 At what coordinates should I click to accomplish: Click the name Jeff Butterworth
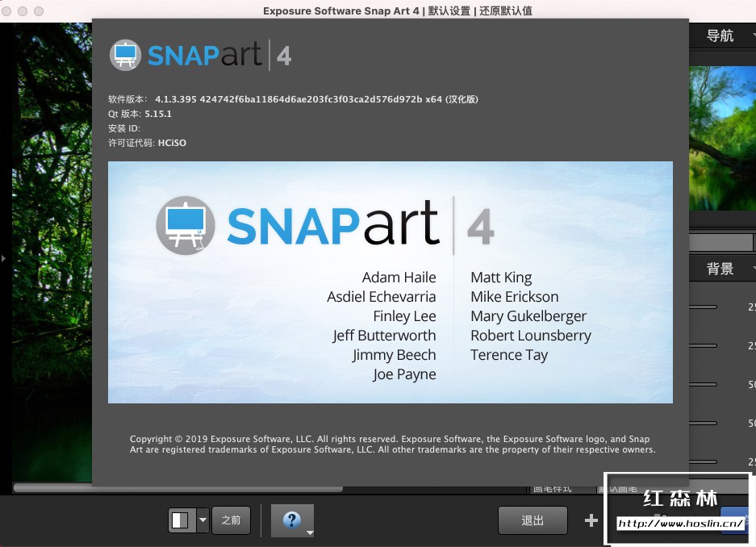click(x=384, y=336)
